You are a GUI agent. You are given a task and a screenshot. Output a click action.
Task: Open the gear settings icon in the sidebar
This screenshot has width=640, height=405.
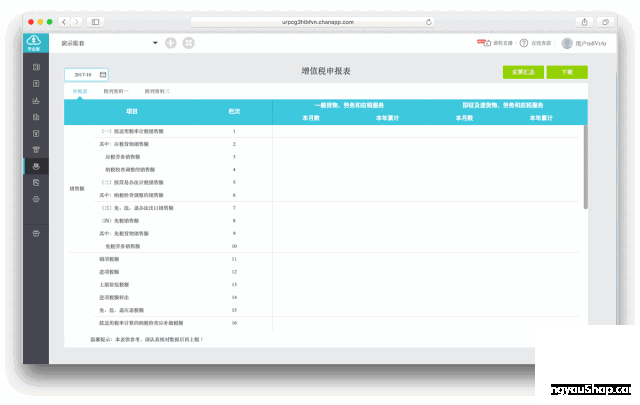36,199
